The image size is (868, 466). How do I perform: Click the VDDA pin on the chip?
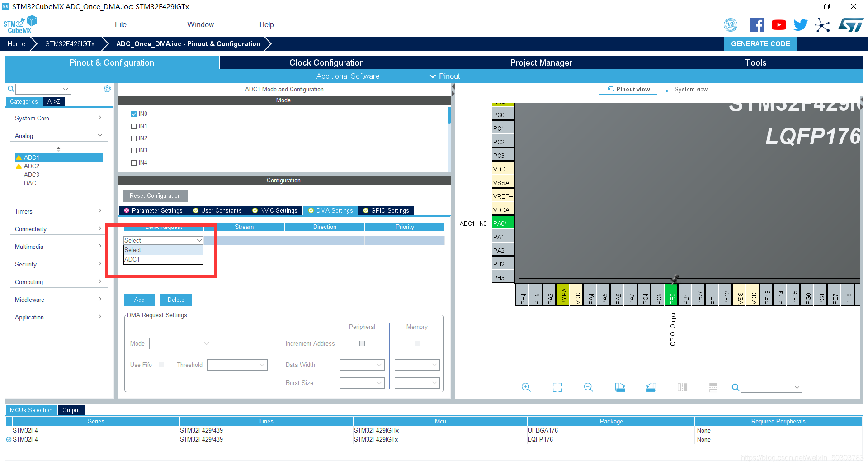point(503,209)
